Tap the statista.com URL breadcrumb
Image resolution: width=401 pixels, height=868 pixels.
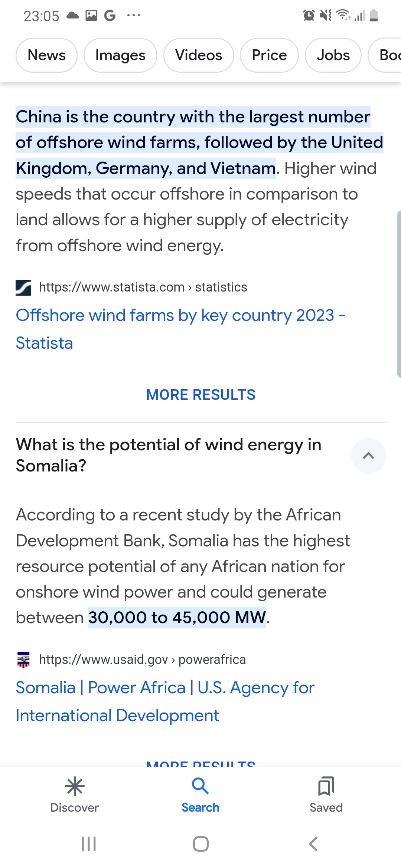143,287
